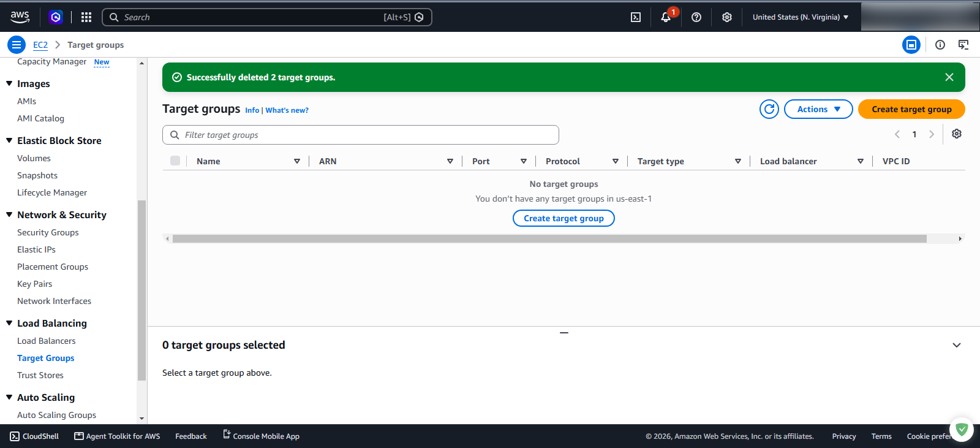
Task: Open the Actions dropdown
Action: coord(818,109)
